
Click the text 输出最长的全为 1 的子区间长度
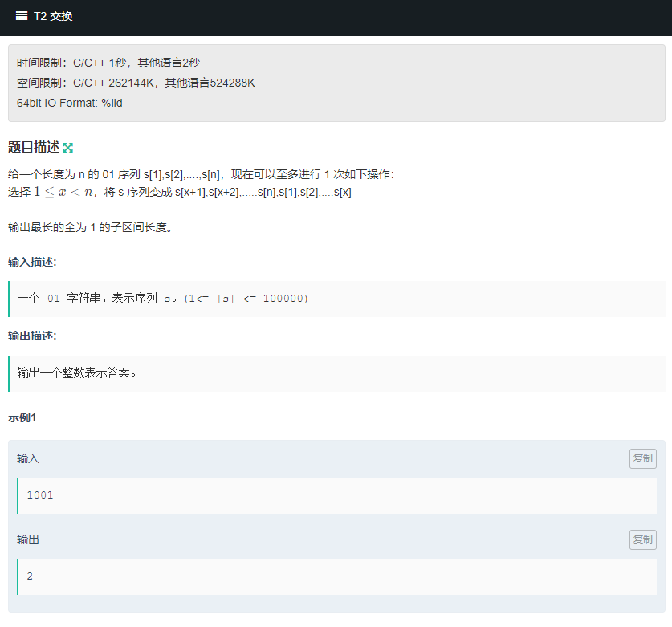pos(90,227)
